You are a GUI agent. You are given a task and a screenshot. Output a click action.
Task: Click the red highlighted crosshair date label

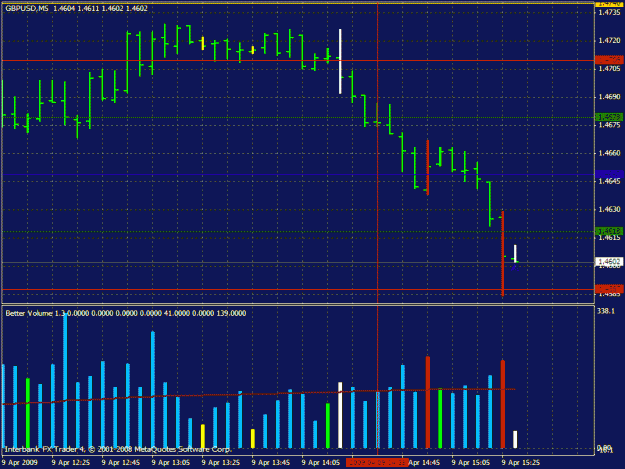377,463
